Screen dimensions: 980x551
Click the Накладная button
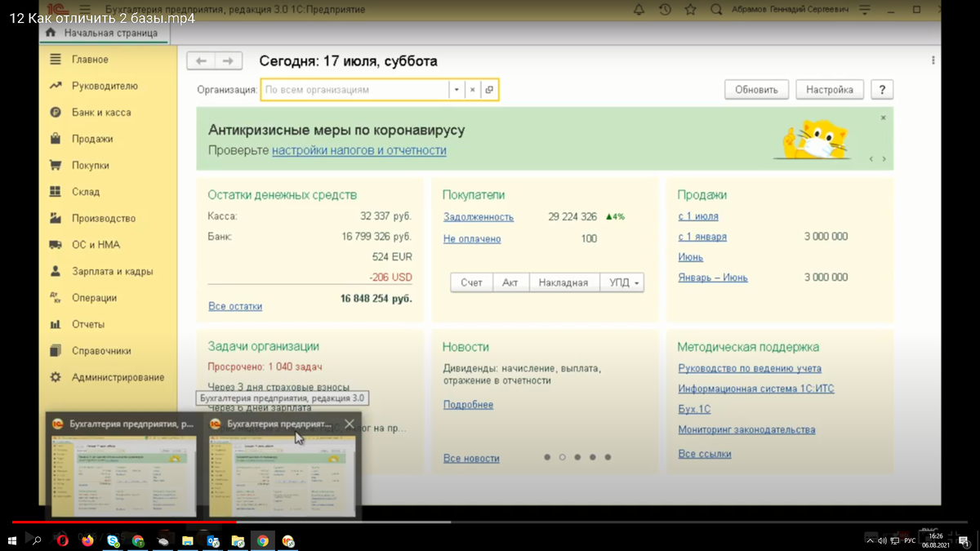click(x=563, y=282)
